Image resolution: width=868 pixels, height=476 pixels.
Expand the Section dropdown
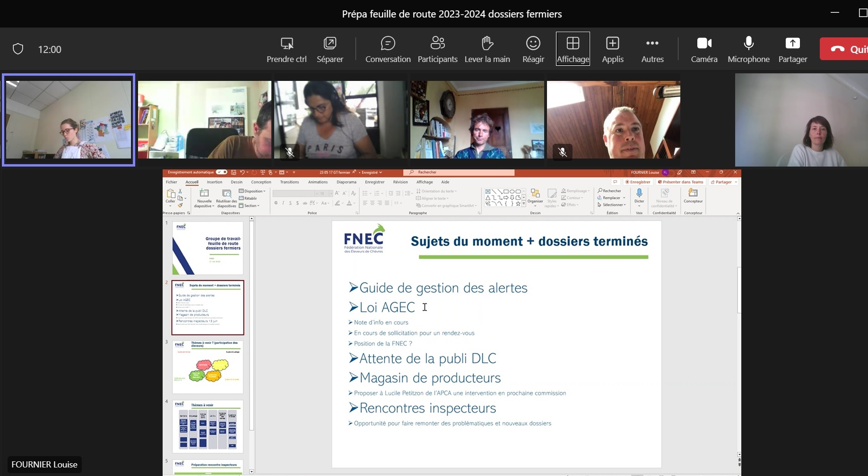coord(249,206)
